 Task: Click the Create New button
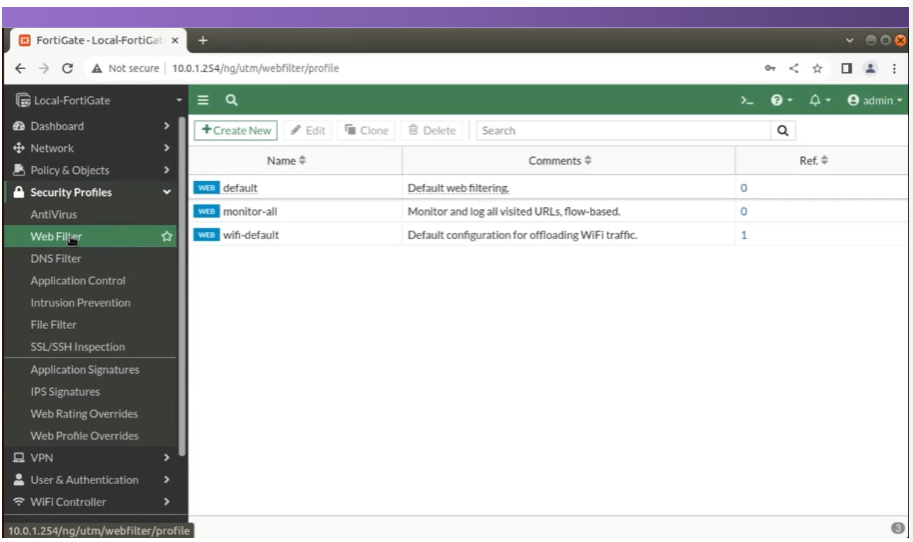pos(236,130)
